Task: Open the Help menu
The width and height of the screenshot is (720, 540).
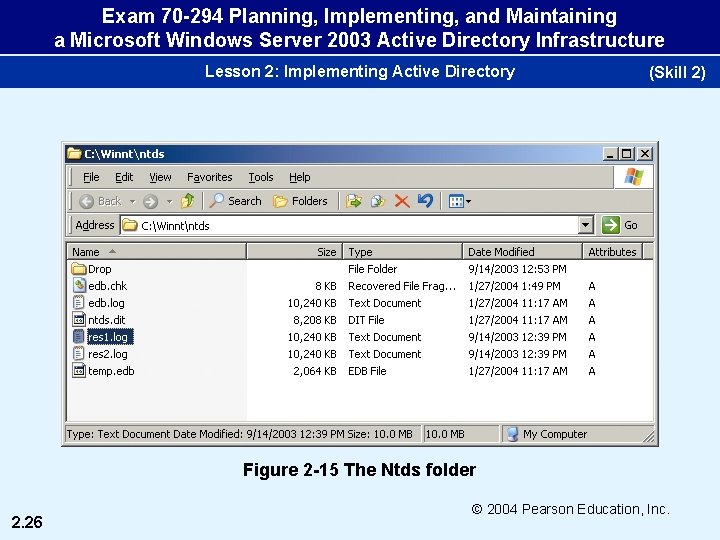Action: pos(300,177)
